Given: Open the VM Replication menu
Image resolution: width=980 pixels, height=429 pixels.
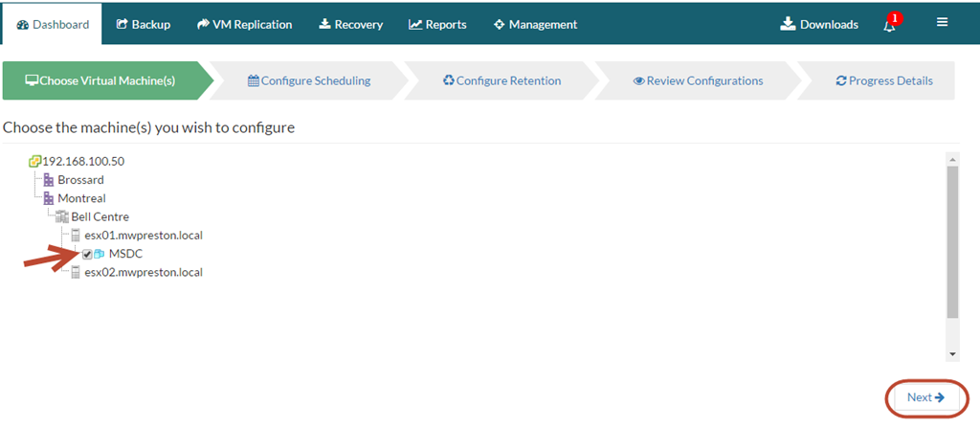Looking at the screenshot, I should pos(244,24).
